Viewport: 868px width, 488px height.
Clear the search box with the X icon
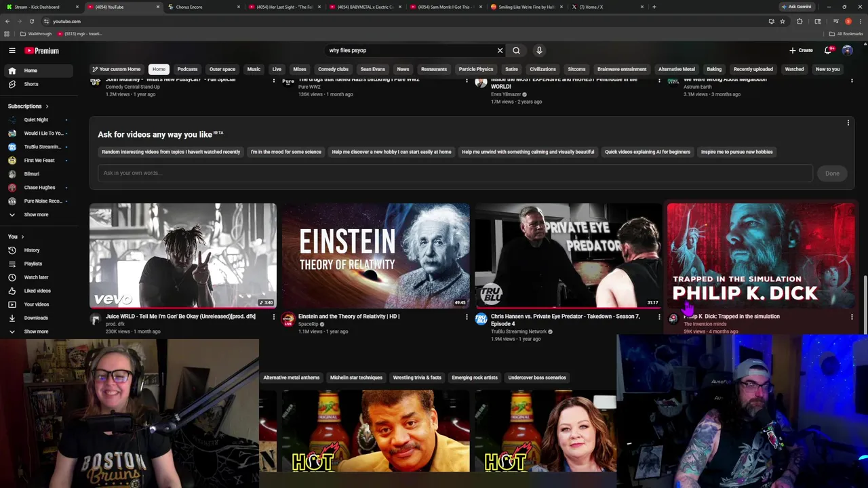[x=500, y=50]
